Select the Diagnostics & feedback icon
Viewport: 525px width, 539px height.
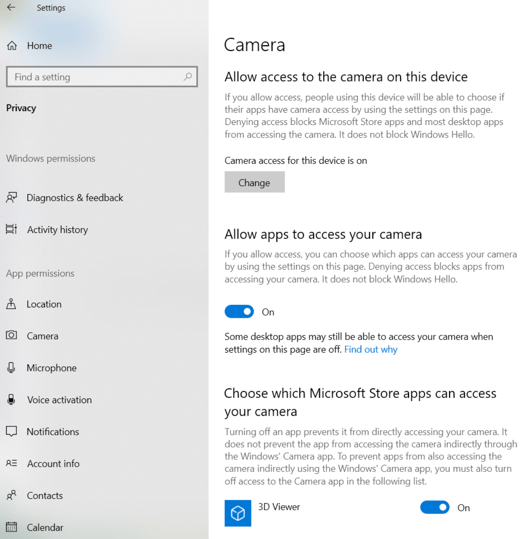pos(11,197)
